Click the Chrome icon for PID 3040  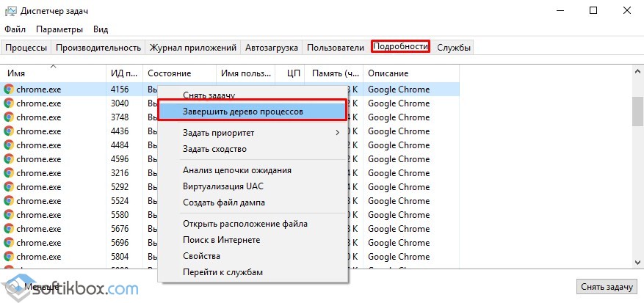coord(9,103)
